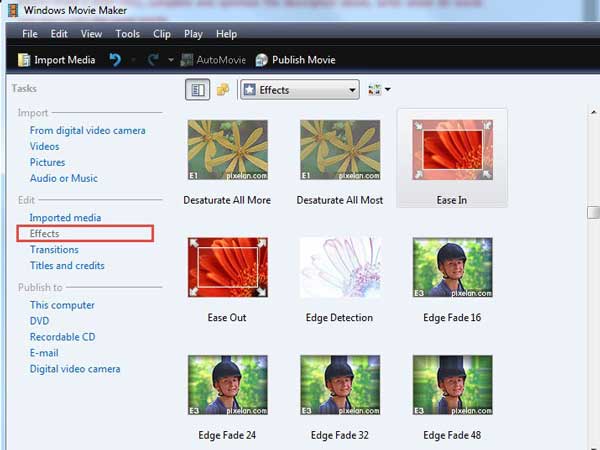Open the thumbnail views dropdown

click(x=380, y=90)
